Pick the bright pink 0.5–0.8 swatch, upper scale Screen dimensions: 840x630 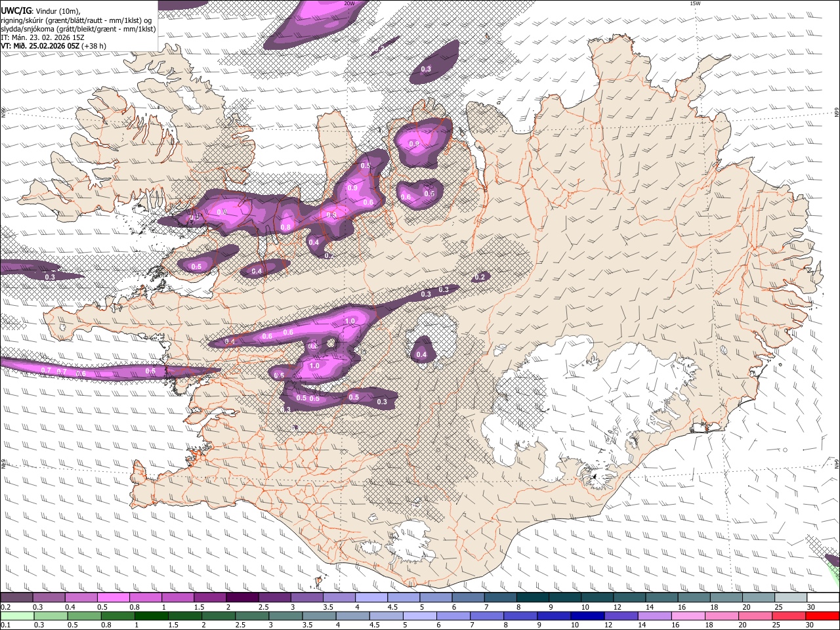tap(114, 598)
